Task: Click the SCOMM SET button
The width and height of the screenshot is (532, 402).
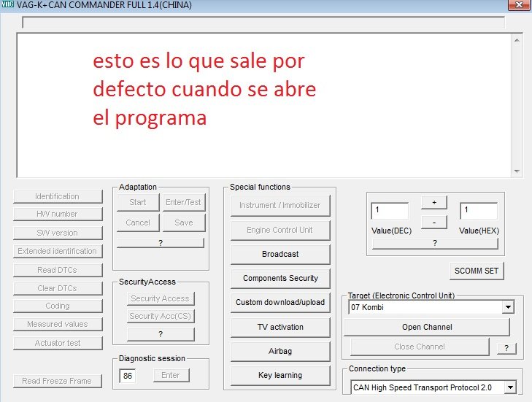Action: pos(477,271)
